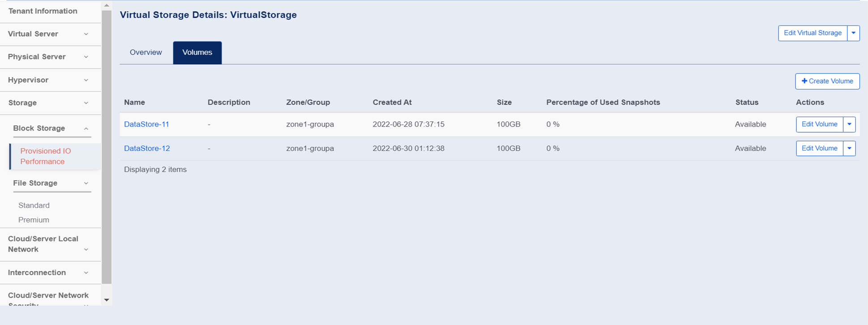Image resolution: width=868 pixels, height=325 pixels.
Task: Open the DataStore-12 volume link
Action: tap(147, 148)
